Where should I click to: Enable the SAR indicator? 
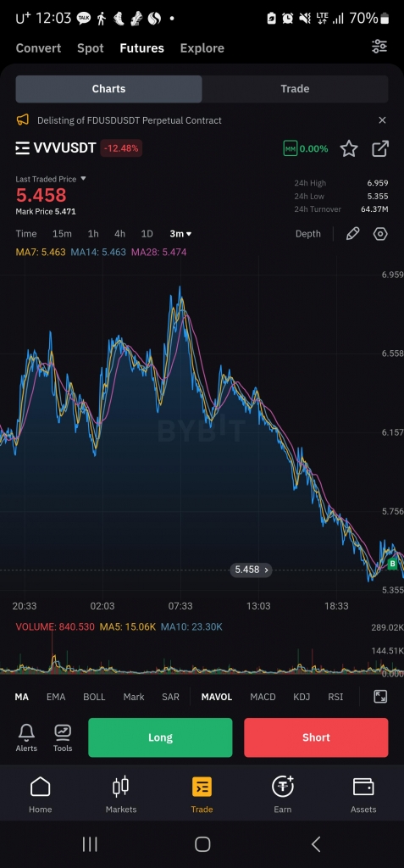click(x=170, y=697)
